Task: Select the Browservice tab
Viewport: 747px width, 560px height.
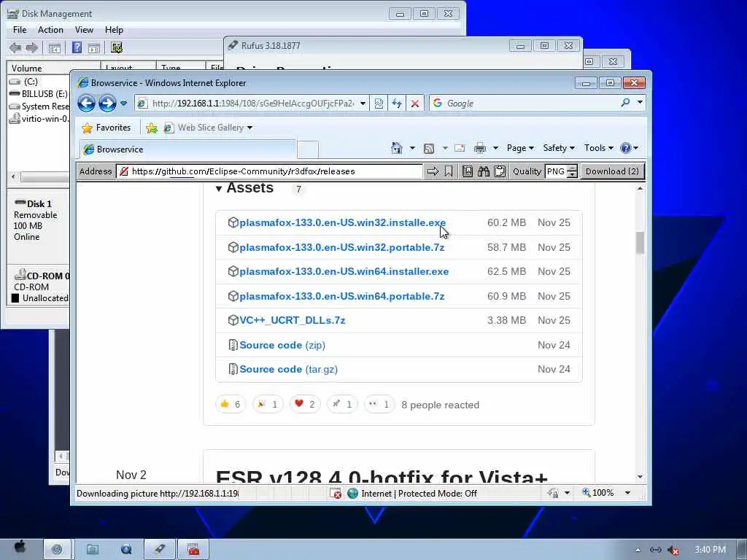Action: click(187, 149)
